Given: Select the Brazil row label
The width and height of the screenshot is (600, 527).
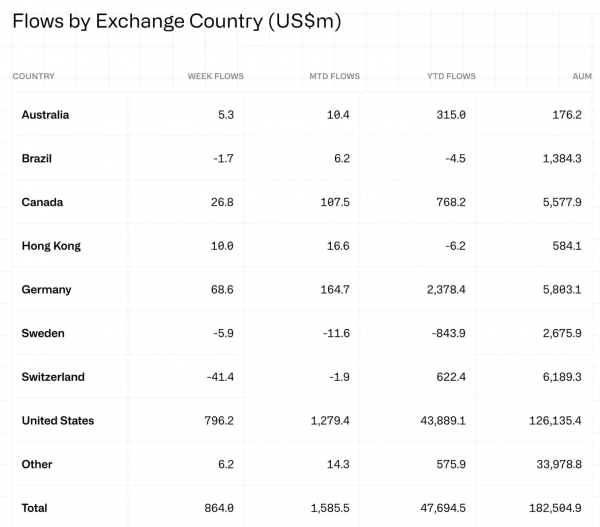Looking at the screenshot, I should (x=36, y=158).
